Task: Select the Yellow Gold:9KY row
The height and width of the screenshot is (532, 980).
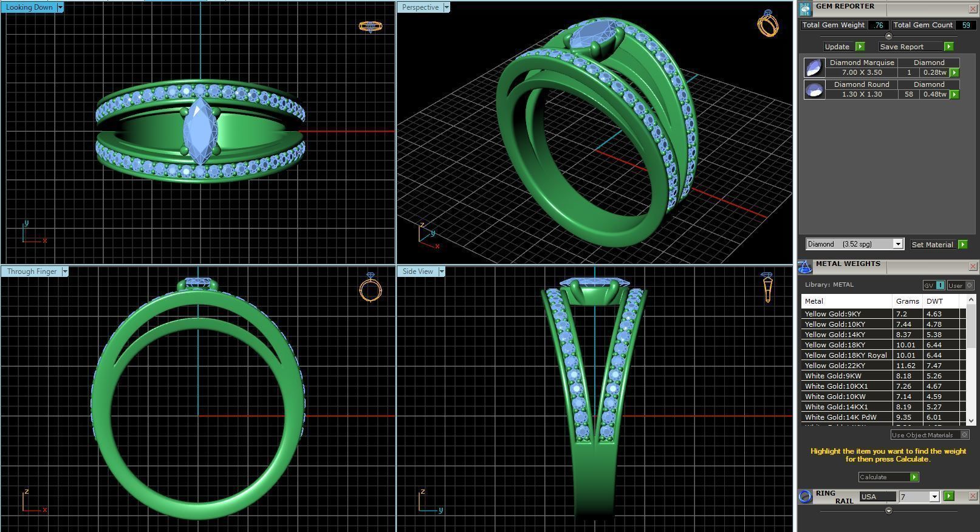Action: tap(883, 314)
